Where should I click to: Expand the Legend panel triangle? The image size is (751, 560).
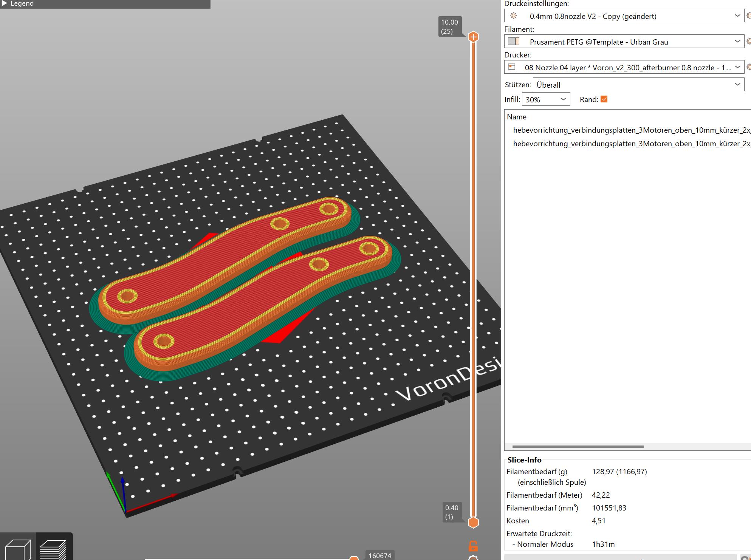coord(5,3)
